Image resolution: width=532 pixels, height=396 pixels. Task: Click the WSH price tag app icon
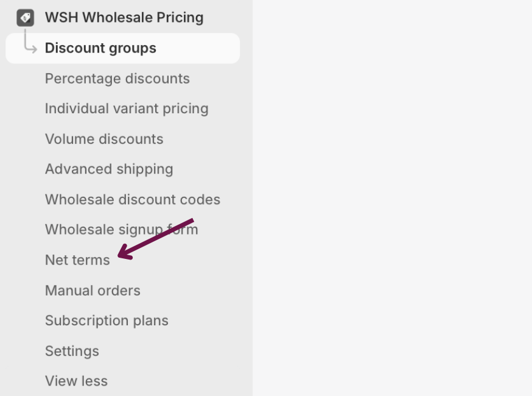tap(25, 18)
